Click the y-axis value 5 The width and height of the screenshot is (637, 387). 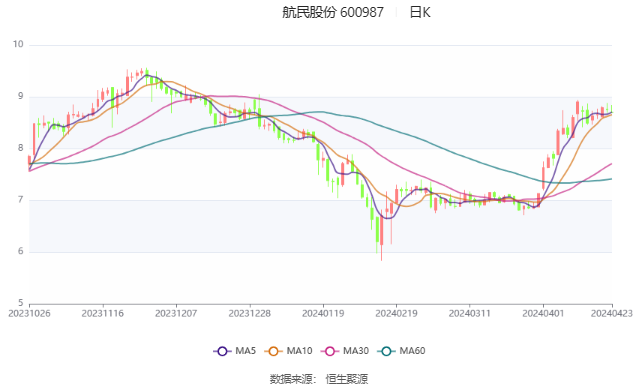[21, 303]
